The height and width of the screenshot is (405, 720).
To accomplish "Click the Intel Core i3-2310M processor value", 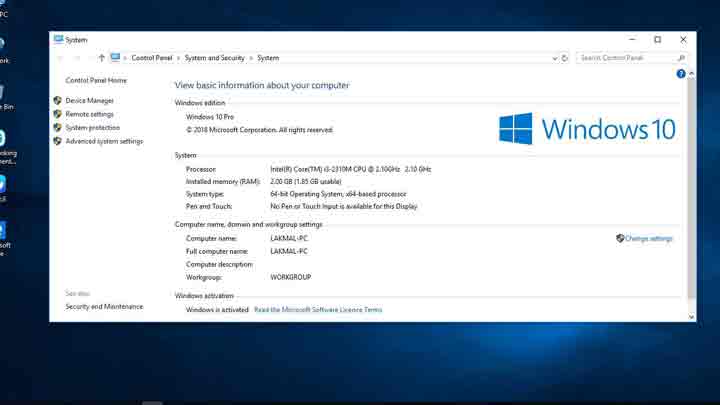I will click(x=351, y=169).
